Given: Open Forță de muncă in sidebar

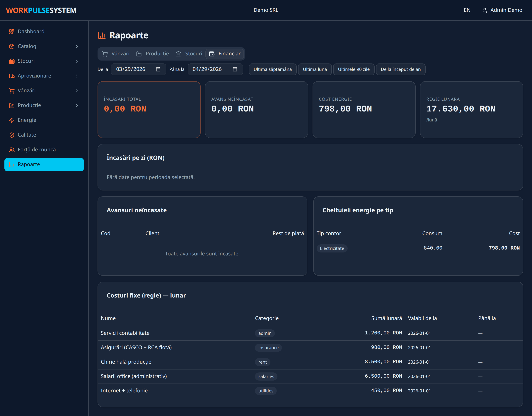Looking at the screenshot, I should point(44,150).
